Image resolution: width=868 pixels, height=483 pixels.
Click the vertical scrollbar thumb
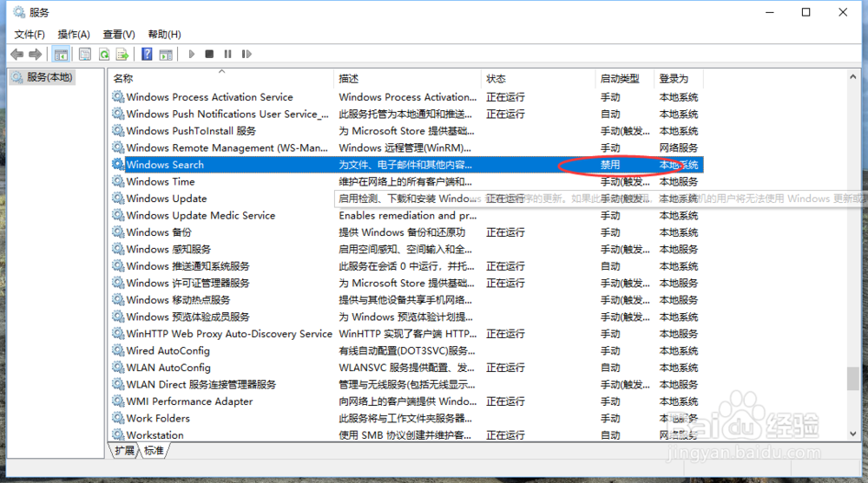click(x=853, y=378)
